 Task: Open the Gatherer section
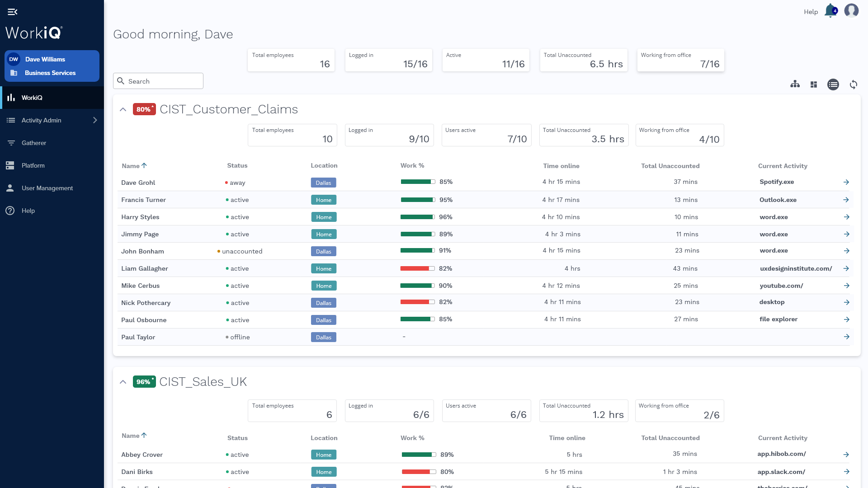click(x=34, y=143)
